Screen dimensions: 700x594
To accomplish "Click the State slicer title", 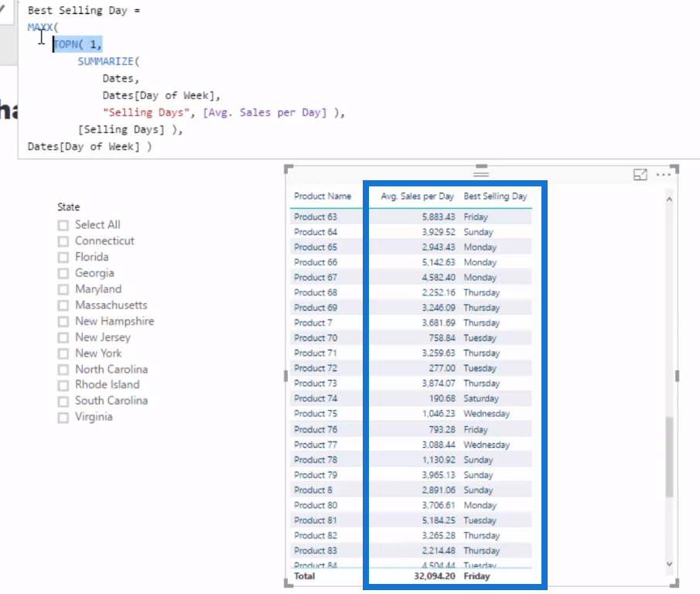I will tap(68, 207).
